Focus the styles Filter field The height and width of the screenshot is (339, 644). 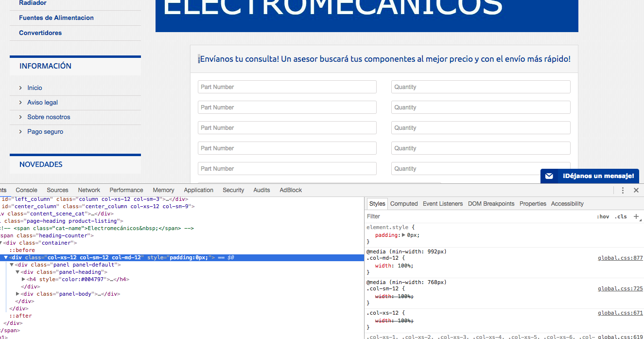pos(479,216)
